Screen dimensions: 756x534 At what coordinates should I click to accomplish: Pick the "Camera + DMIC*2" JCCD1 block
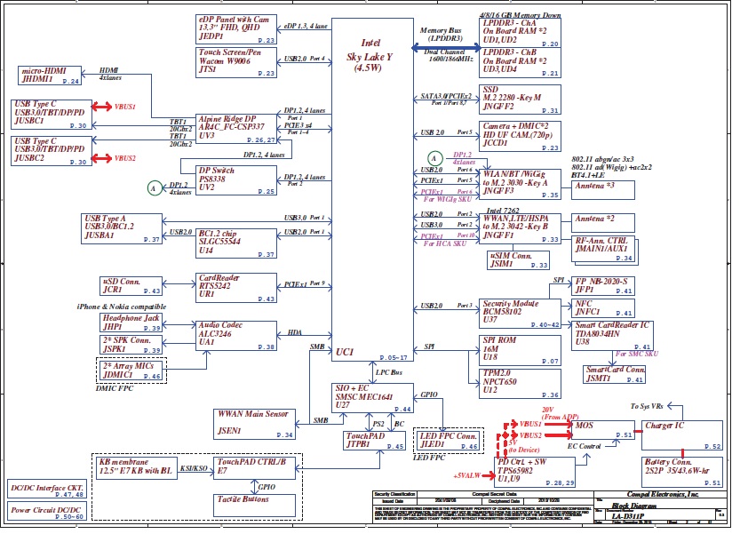(521, 137)
